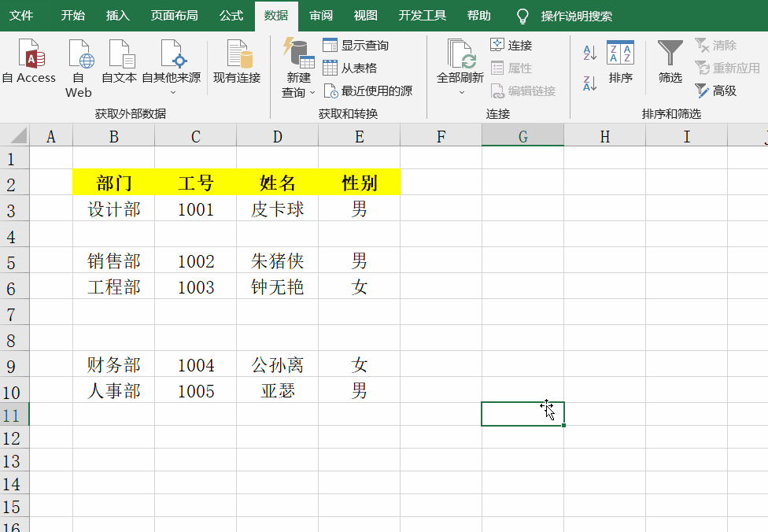This screenshot has width=768, height=532.
Task: Click the Clear filter (清除) button
Action: click(x=715, y=45)
